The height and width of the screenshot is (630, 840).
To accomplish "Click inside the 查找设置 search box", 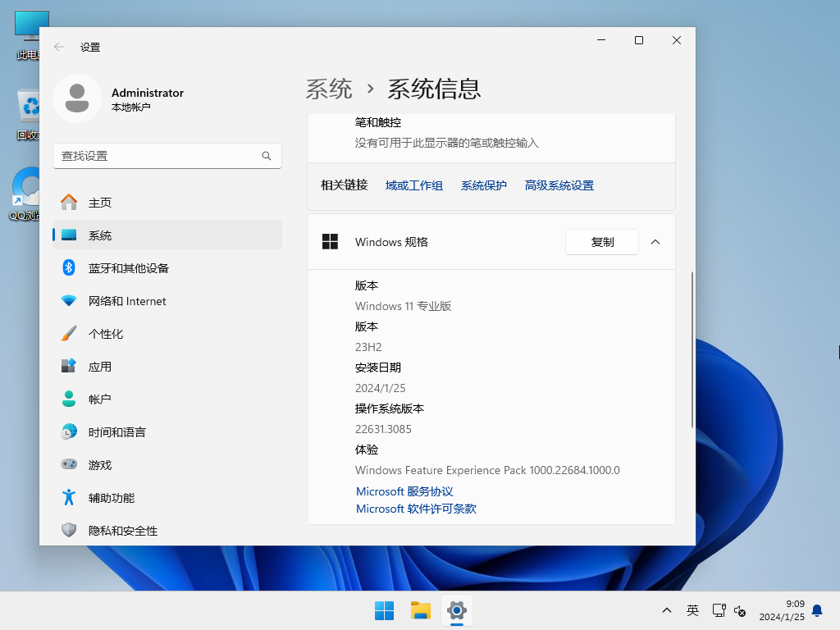I will click(x=164, y=155).
